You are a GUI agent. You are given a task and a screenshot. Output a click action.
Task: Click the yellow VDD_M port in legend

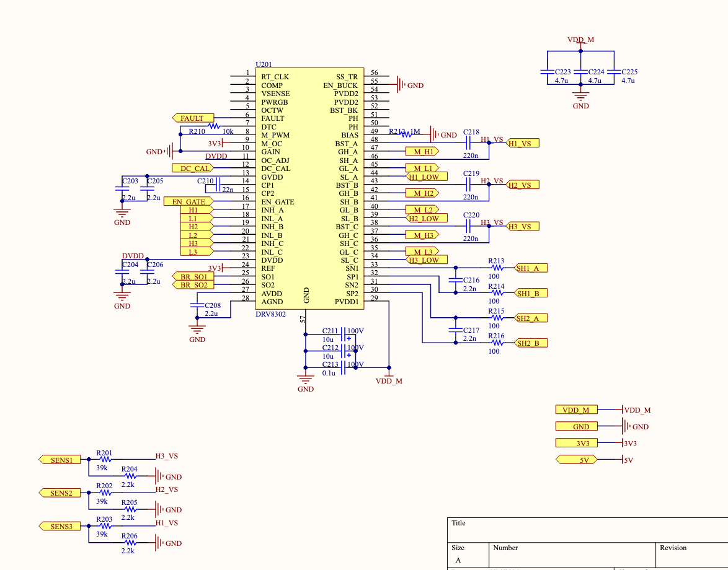(576, 410)
